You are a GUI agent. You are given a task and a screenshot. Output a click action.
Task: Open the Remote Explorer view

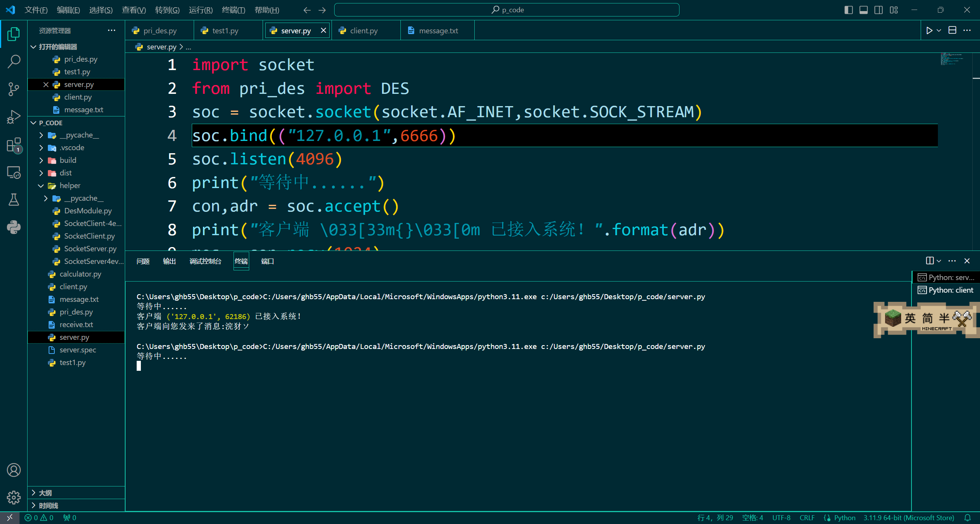coord(14,173)
